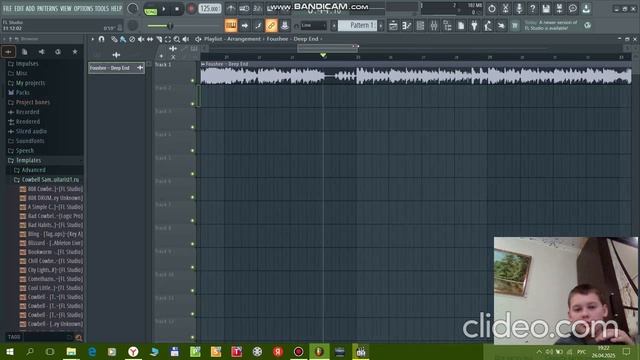Viewport: 640px width, 360px height.
Task: Click the Play transport button
Action: pos(164,9)
